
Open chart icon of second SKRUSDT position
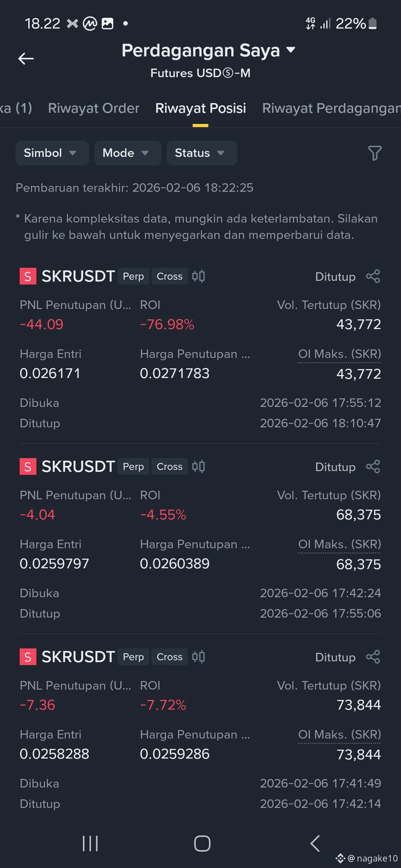198,467
